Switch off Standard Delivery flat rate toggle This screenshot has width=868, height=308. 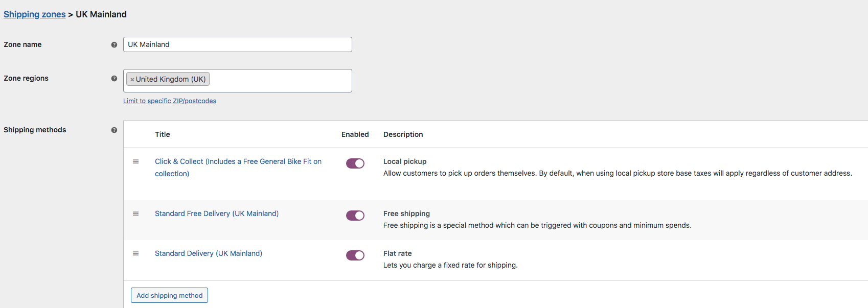(355, 255)
